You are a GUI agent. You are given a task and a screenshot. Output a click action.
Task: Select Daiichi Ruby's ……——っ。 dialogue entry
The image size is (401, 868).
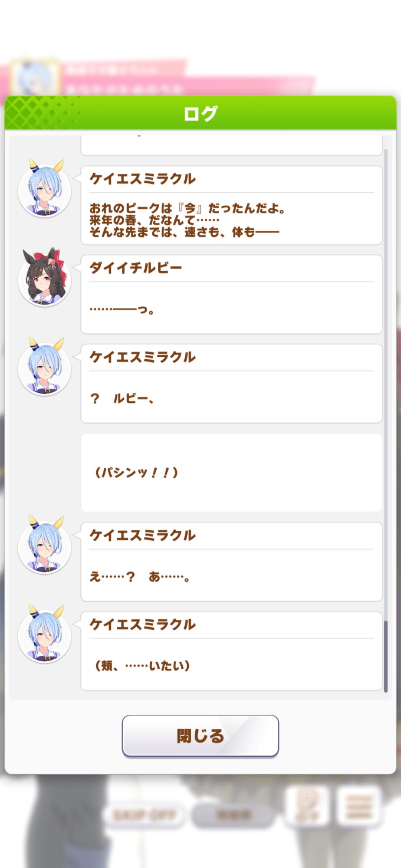tap(231, 294)
